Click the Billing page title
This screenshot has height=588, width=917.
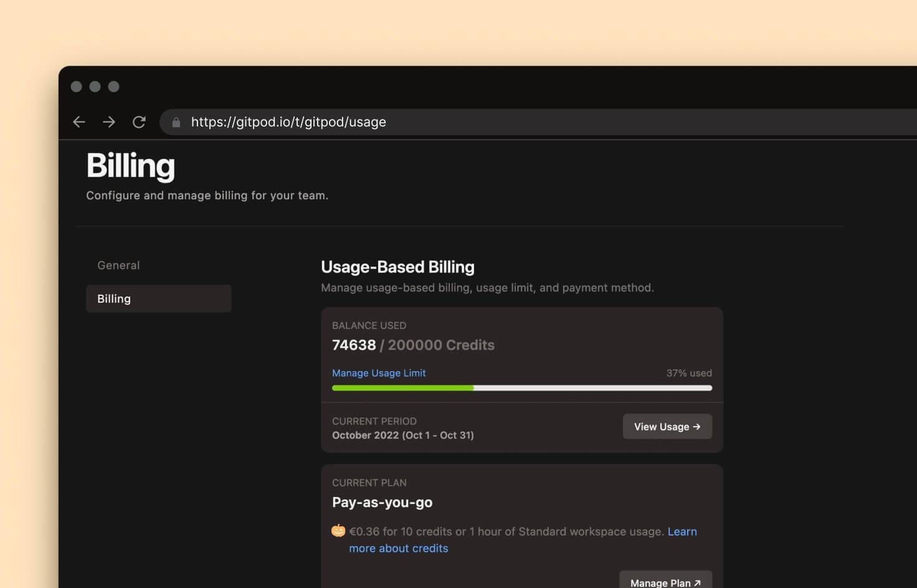(x=130, y=166)
